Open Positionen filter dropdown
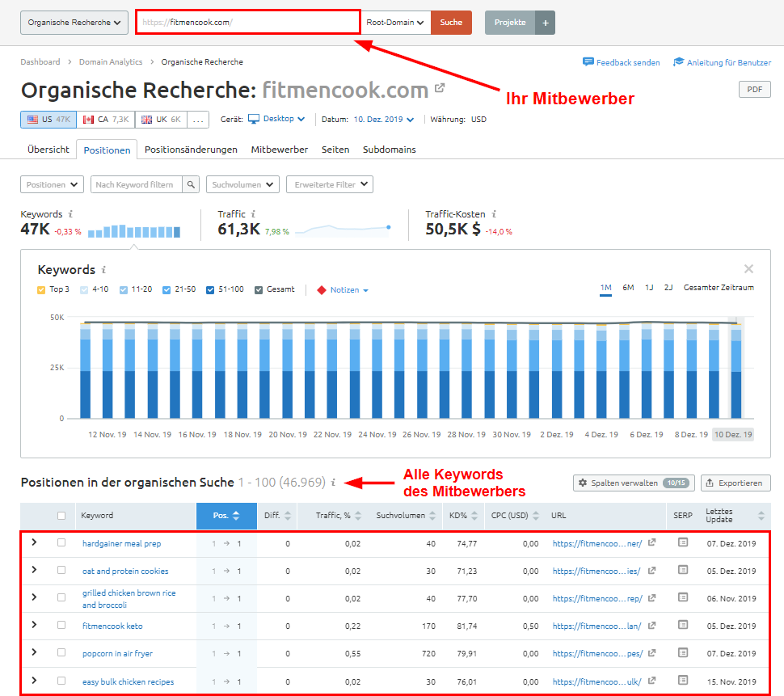 [52, 184]
